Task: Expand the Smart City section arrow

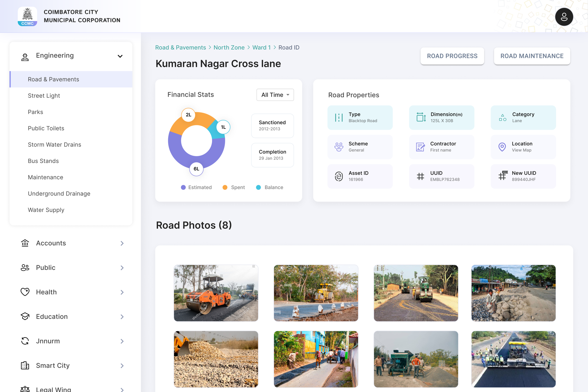Action: pos(122,366)
